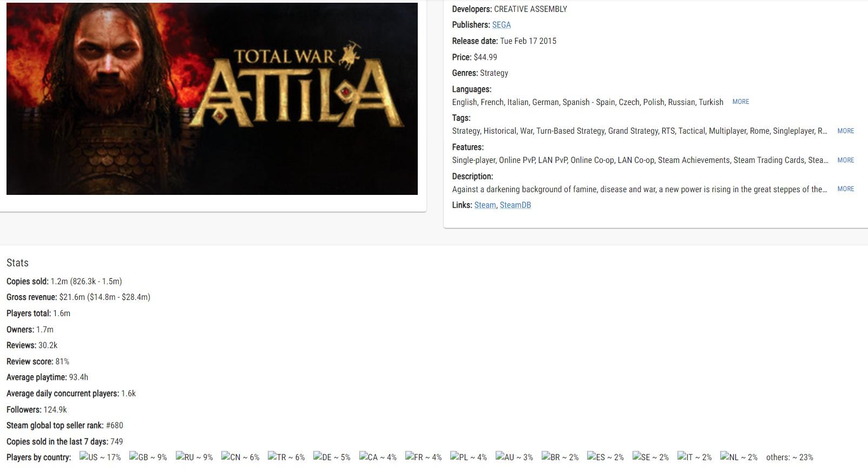868x471 pixels.
Task: Click the Release date Tue Feb 17 2015
Action: [504, 41]
